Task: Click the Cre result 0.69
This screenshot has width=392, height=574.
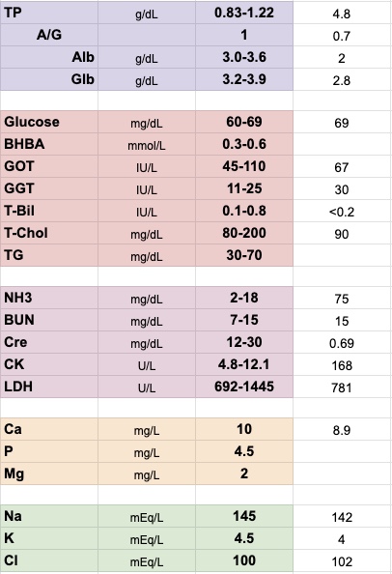Action: [342, 342]
